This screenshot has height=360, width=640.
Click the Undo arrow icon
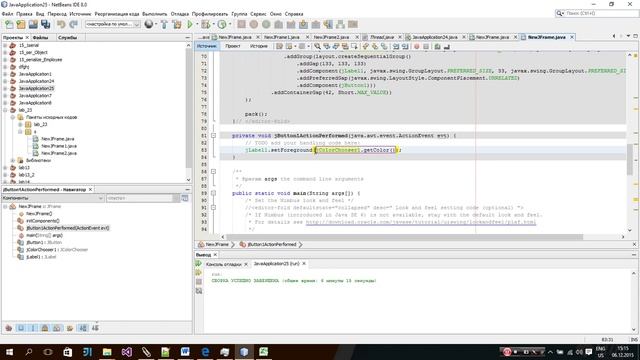coord(61,24)
